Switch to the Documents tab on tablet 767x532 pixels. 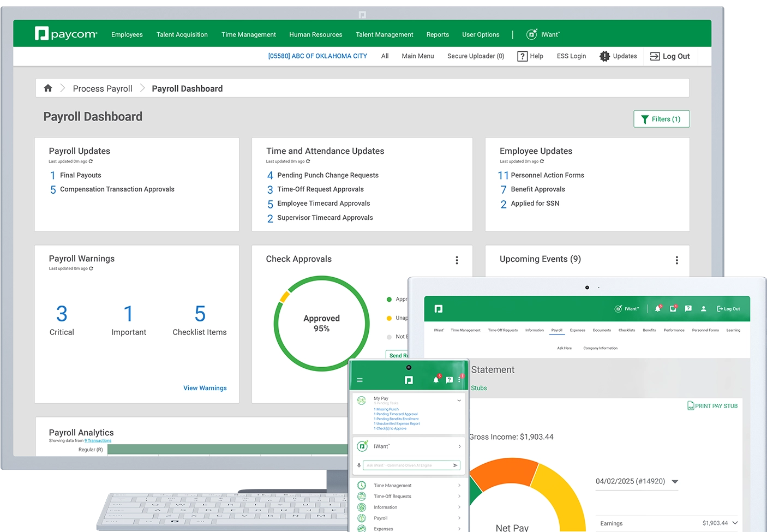602,330
